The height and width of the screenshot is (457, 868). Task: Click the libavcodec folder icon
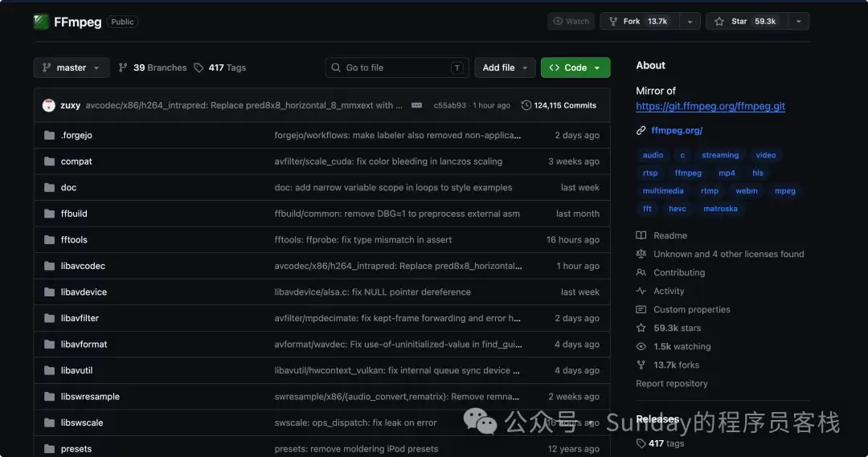coord(49,266)
